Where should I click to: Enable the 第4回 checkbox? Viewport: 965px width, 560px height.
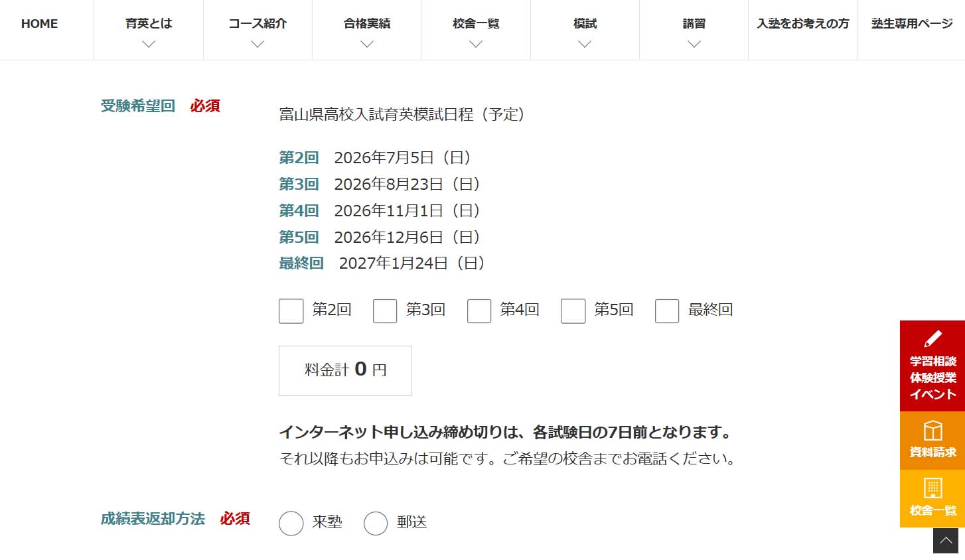point(479,311)
